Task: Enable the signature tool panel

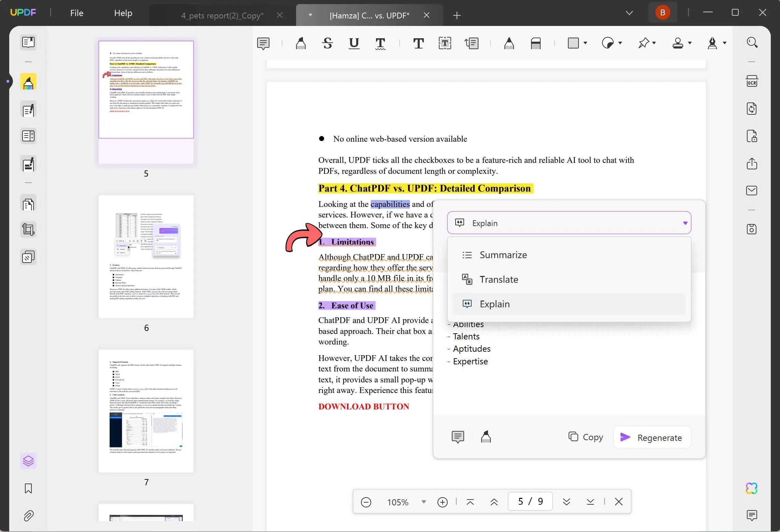Action: coord(712,43)
